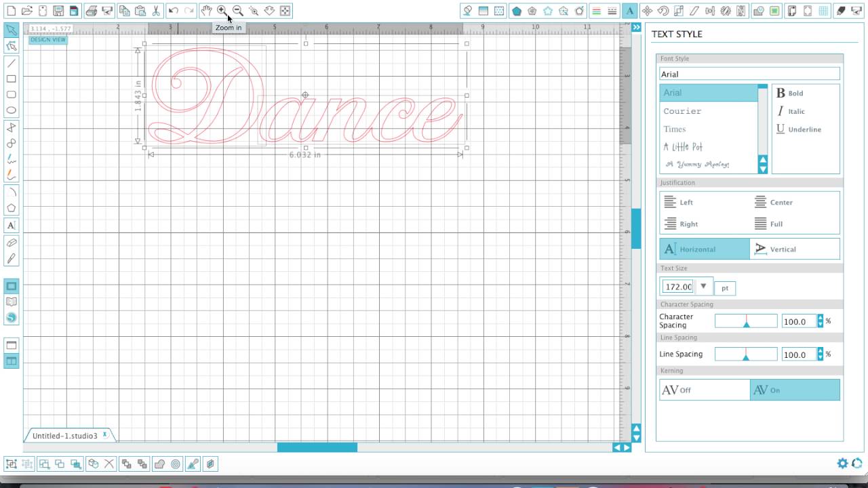Viewport: 868px width, 488px height.
Task: Choose A Little Pot font
Action: (x=709, y=146)
